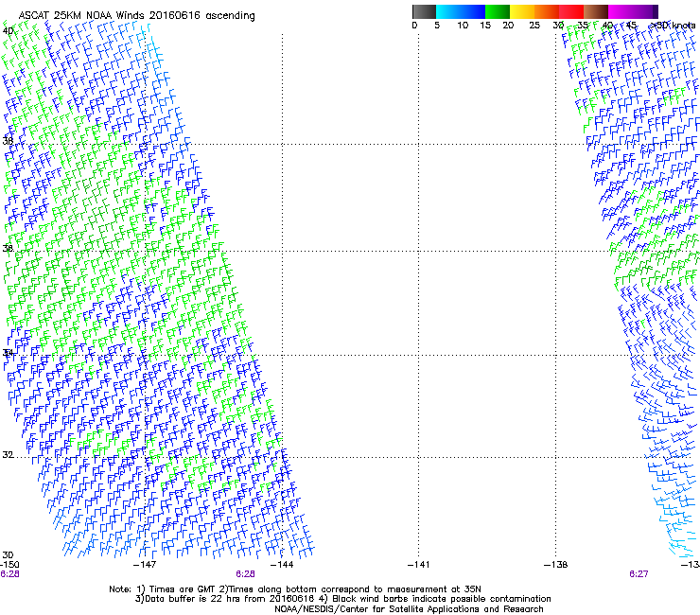Click the legend value '15' under color bar
This screenshot has height=615, width=700.
coord(485,26)
